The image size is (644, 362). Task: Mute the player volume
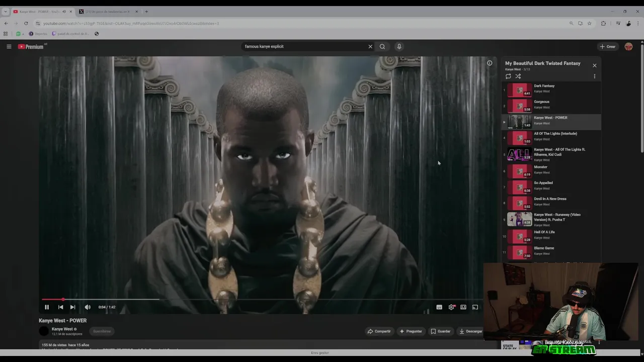[88, 307]
